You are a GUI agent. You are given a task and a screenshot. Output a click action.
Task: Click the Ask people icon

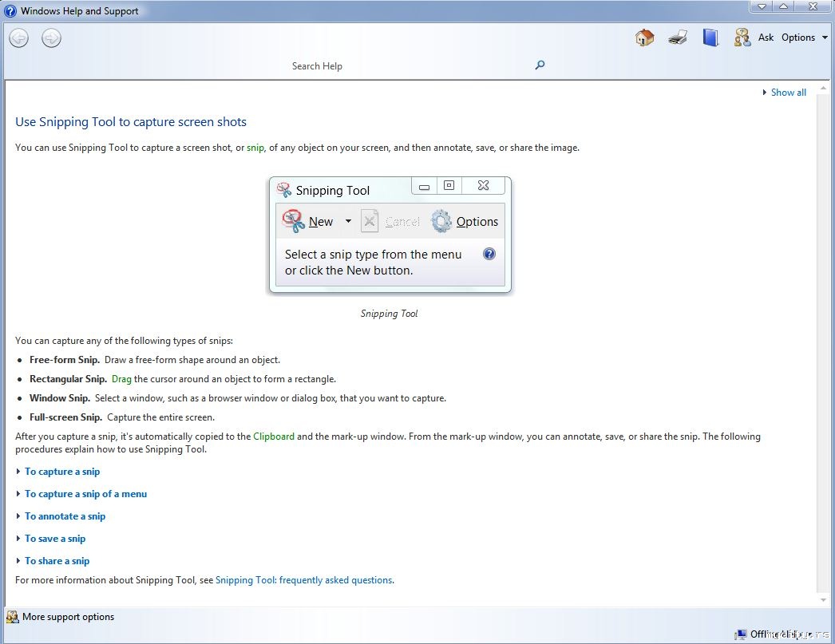point(742,38)
